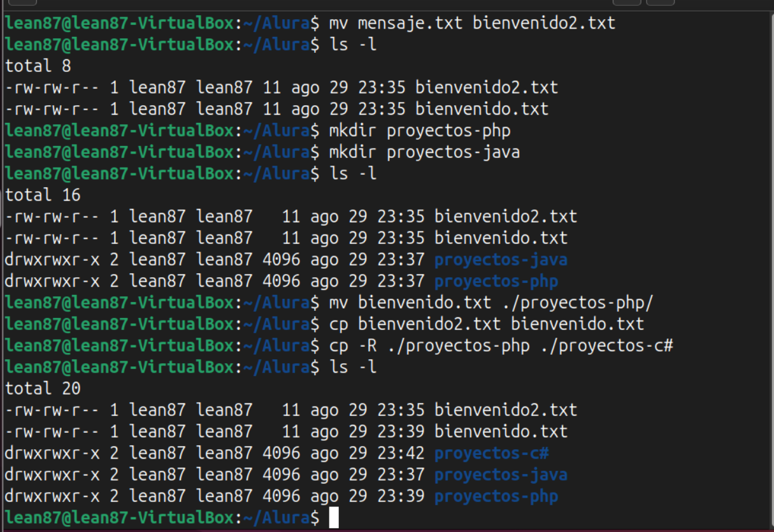Click bienvenido.txt with timestamp 23:39

[x=501, y=431]
